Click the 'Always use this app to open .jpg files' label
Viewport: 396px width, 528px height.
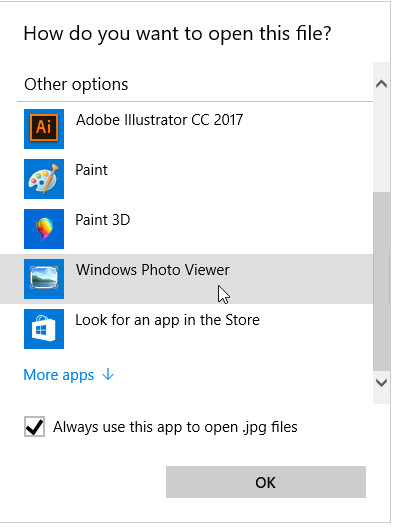click(x=175, y=427)
